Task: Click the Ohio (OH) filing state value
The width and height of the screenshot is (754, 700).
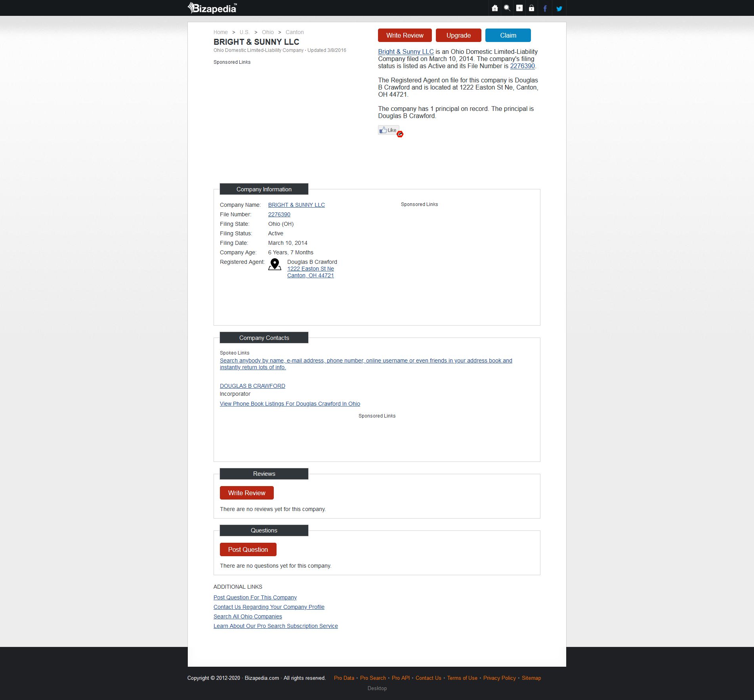Action: coord(281,224)
